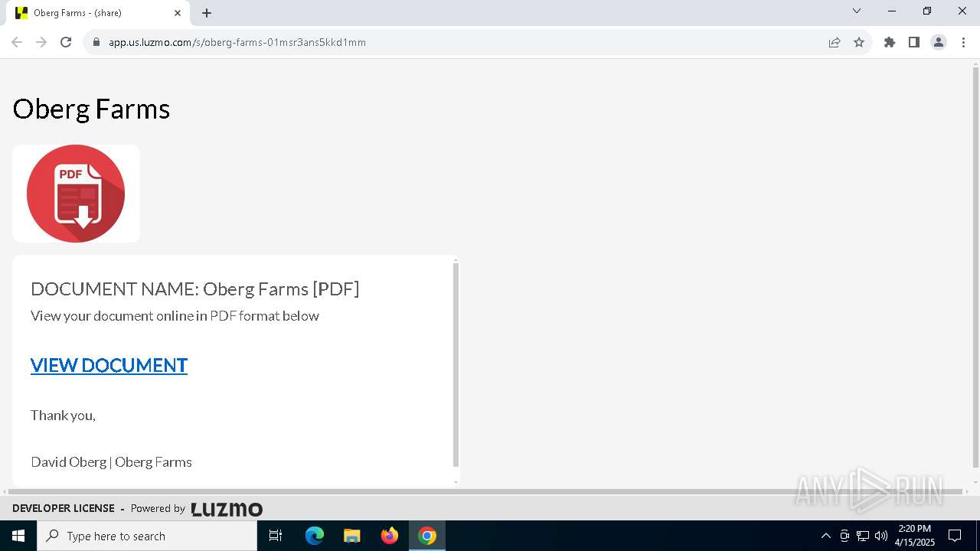Toggle Chrome side panel icon

click(x=914, y=42)
